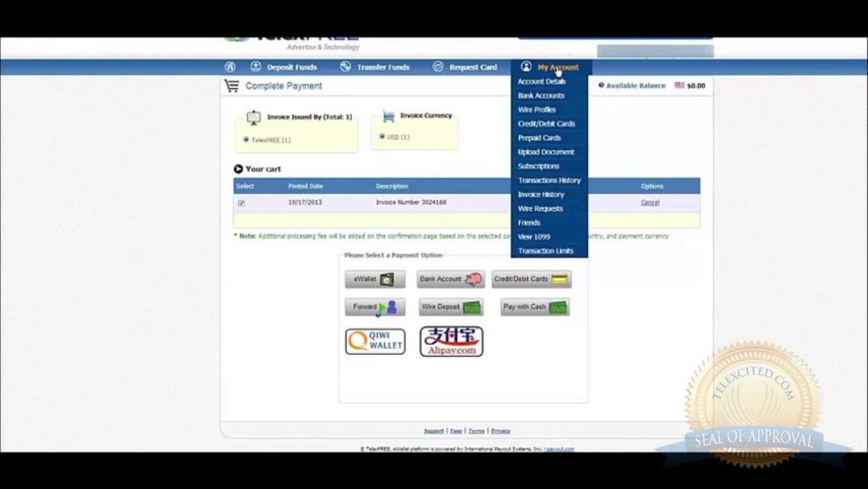The width and height of the screenshot is (868, 489).
Task: Open the Privacy footer link
Action: [x=501, y=431]
